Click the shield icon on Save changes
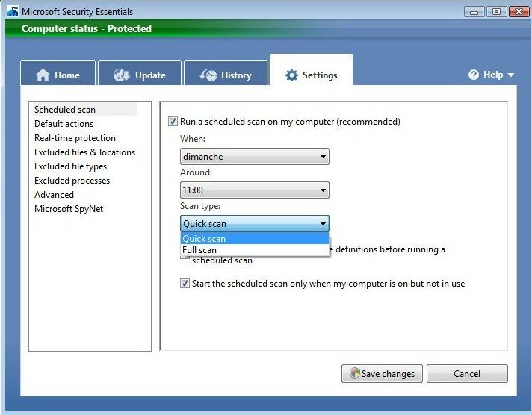 tap(355, 373)
